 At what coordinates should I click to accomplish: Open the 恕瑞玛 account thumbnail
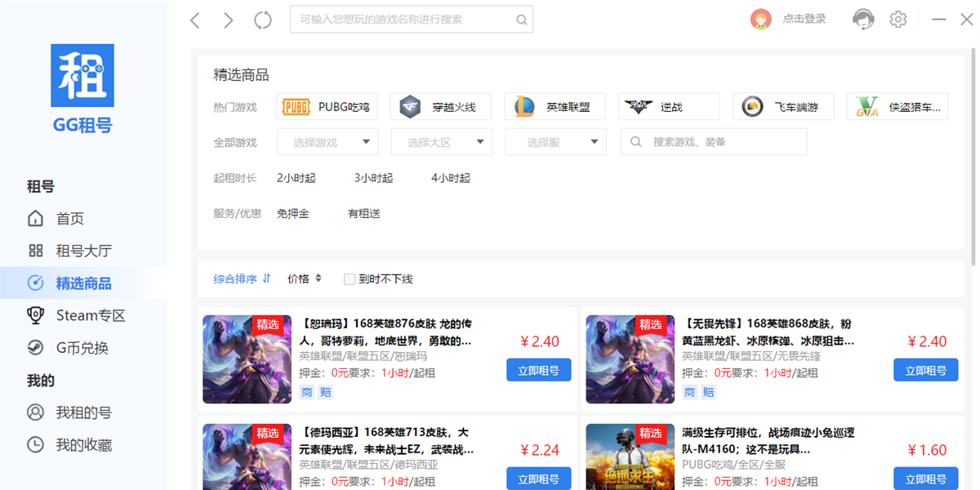coord(247,359)
